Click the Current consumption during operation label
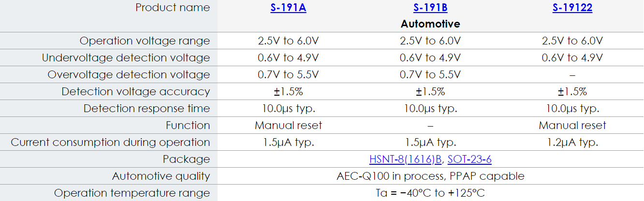 point(110,143)
